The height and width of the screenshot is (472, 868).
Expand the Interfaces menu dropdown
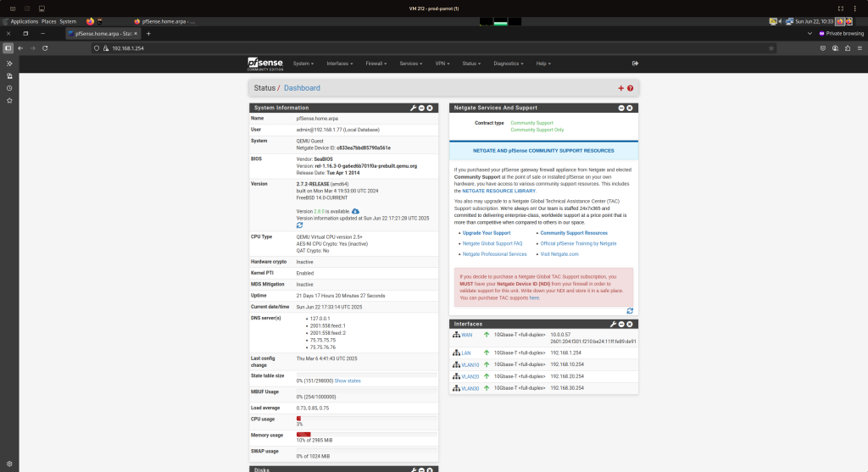[339, 64]
